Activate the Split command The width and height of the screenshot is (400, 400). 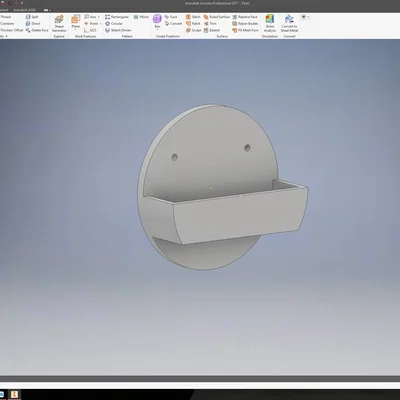tap(32, 17)
